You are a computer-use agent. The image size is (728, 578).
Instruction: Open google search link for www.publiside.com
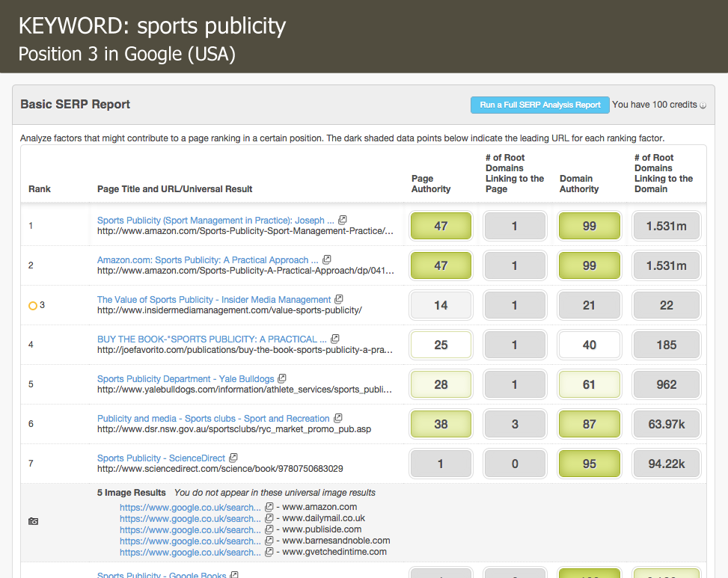click(190, 529)
